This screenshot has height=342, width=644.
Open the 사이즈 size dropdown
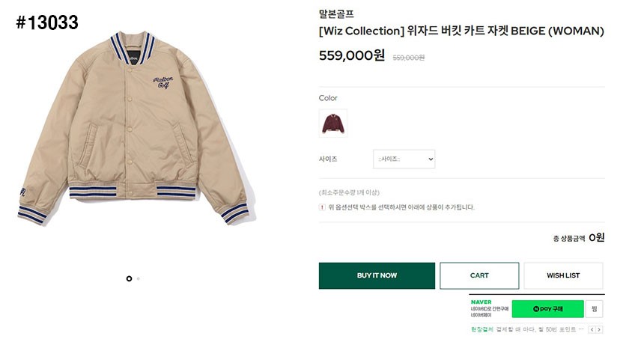tap(404, 159)
